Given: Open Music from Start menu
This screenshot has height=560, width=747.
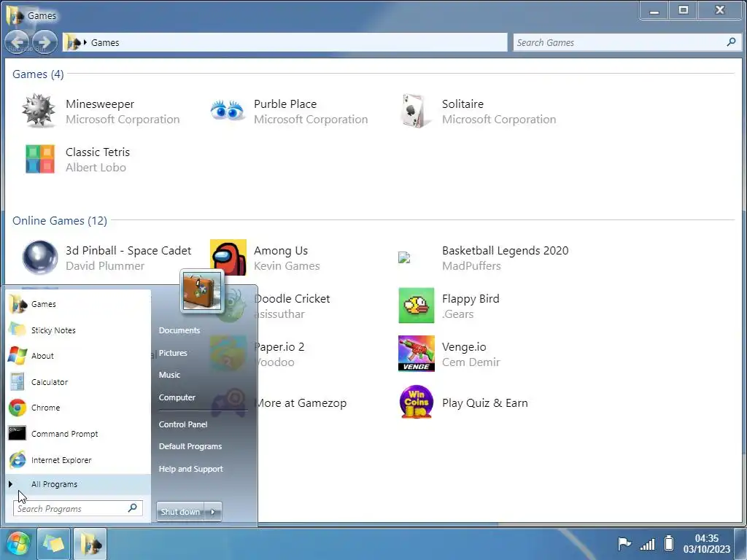Looking at the screenshot, I should [x=169, y=375].
